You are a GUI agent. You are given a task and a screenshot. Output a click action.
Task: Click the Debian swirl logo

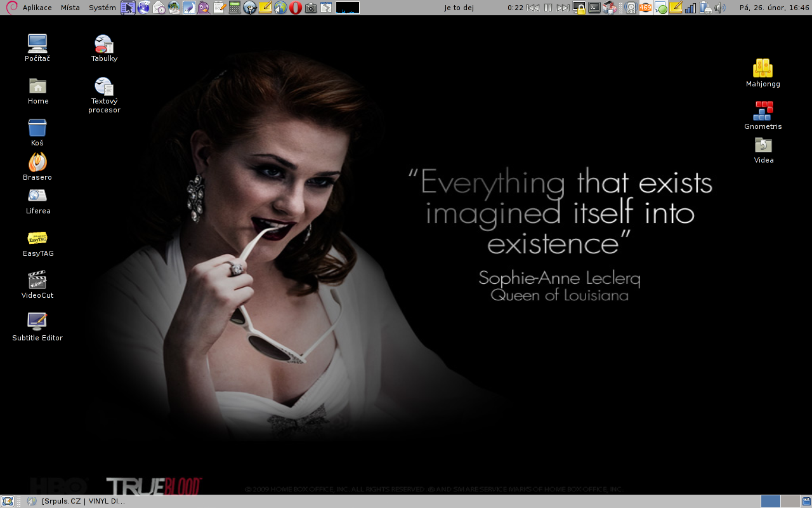[11, 8]
